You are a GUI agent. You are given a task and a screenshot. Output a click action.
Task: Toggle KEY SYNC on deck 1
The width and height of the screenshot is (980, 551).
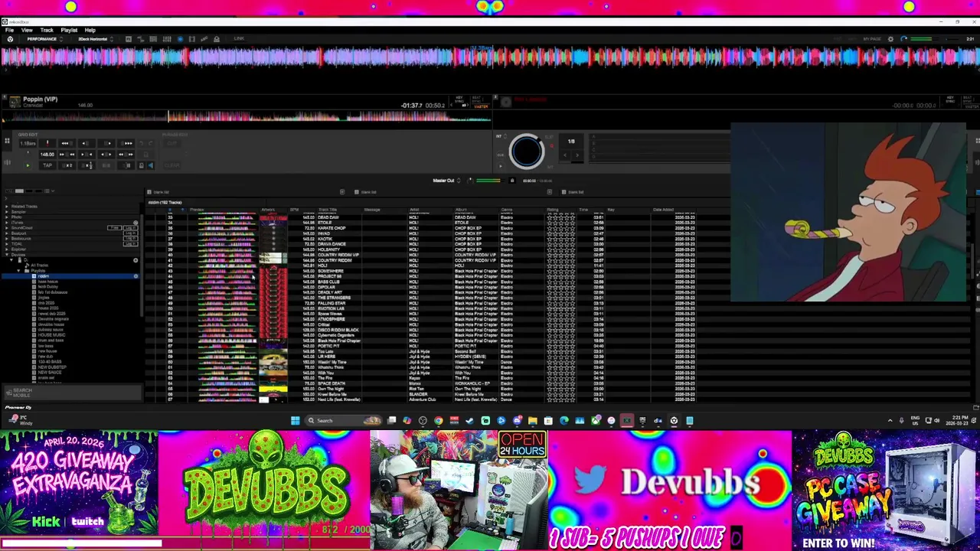pyautogui.click(x=459, y=99)
